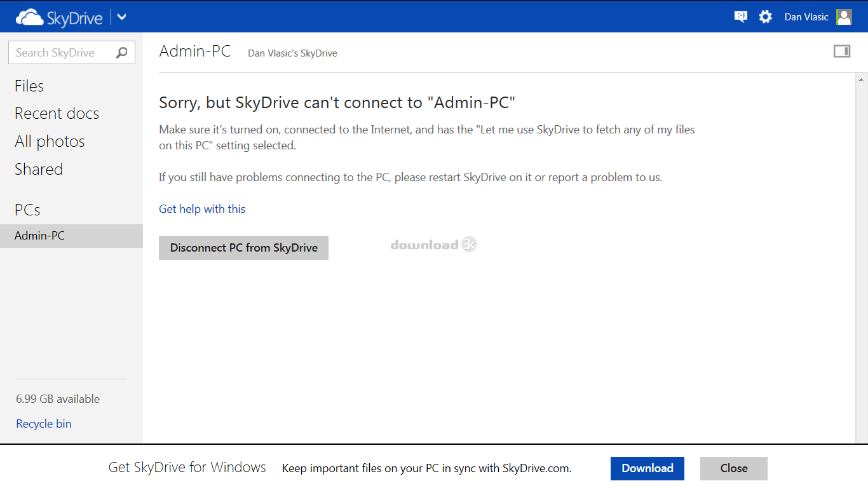Select All photos in the sidebar

[x=50, y=141]
